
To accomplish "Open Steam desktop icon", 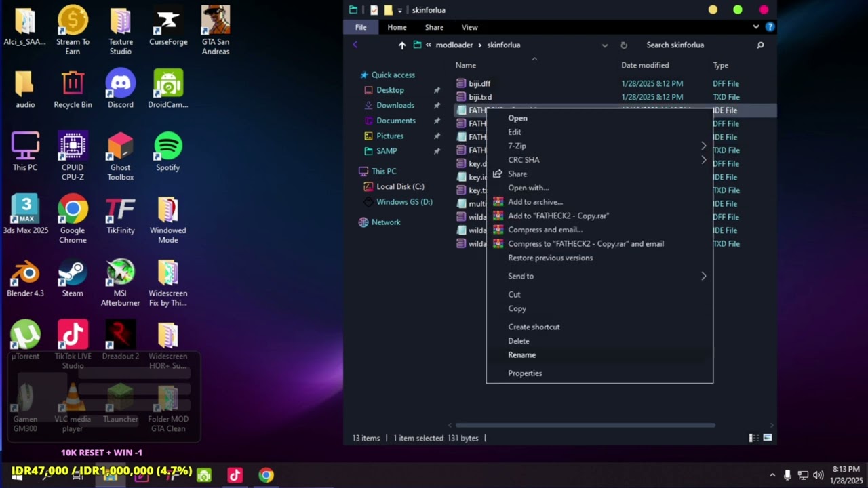I will [73, 278].
